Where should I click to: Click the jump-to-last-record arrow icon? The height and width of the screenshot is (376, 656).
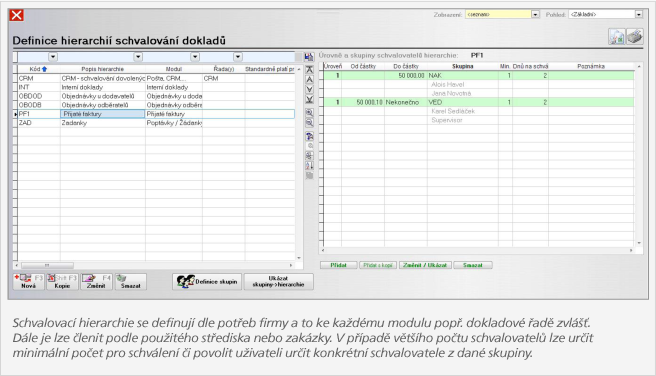310,100
